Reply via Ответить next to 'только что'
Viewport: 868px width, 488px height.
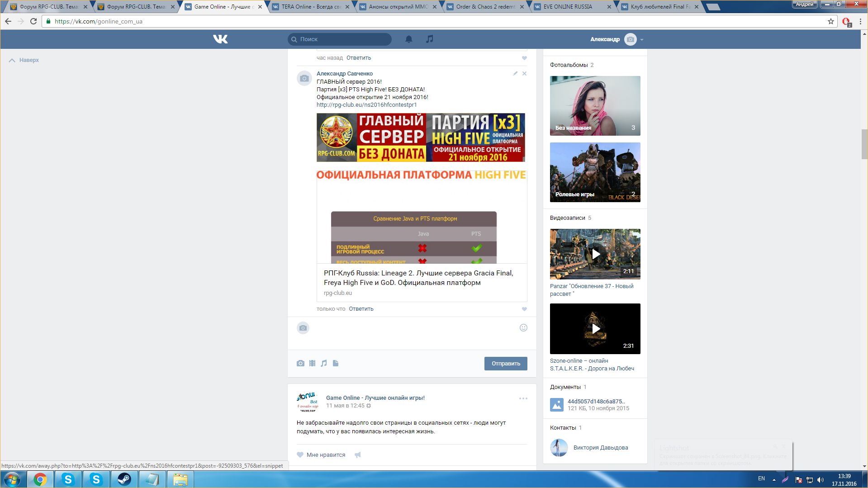[361, 309]
